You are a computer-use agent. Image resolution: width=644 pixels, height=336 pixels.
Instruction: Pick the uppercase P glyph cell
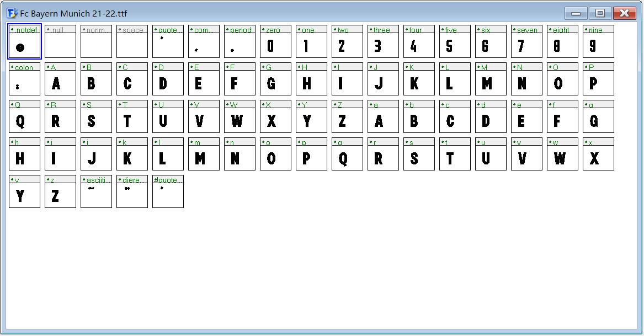click(x=598, y=79)
